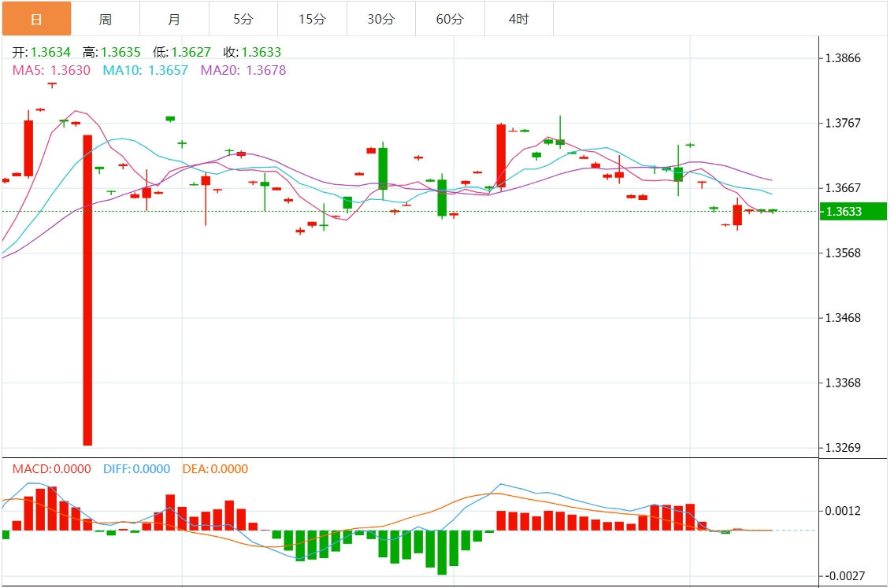Switch to the 月 monthly tab
Screen dimensions: 894x588
pyautogui.click(x=174, y=19)
